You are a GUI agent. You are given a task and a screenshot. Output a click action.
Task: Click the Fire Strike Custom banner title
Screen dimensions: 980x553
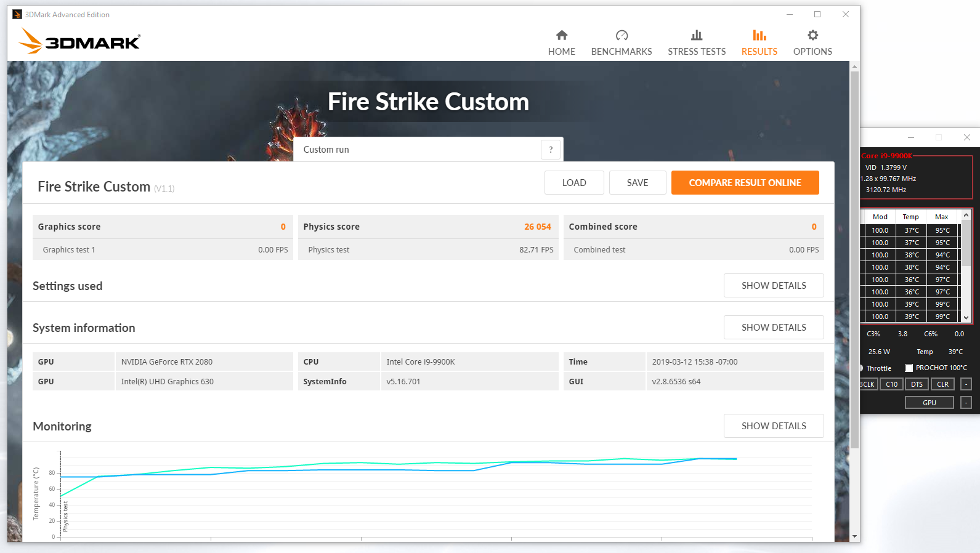428,102
